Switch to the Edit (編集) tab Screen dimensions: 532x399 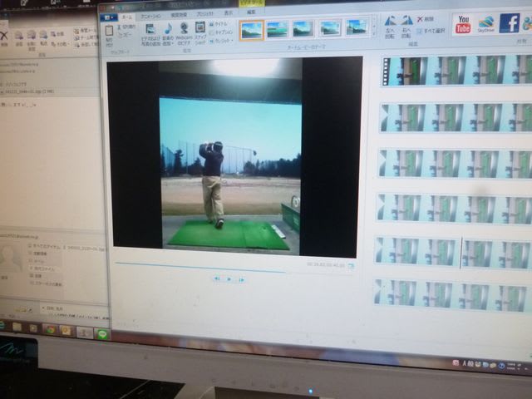coord(251,12)
